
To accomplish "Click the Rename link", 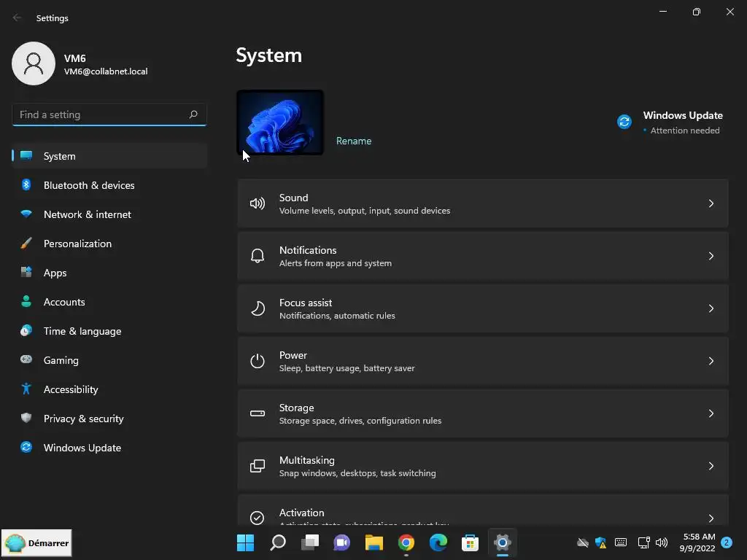I will pos(354,141).
